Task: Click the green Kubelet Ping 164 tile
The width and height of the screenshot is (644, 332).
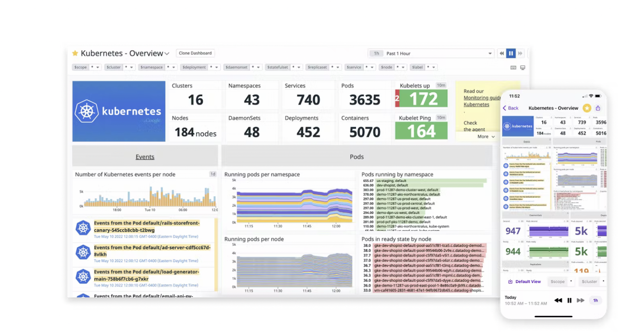Action: [421, 131]
